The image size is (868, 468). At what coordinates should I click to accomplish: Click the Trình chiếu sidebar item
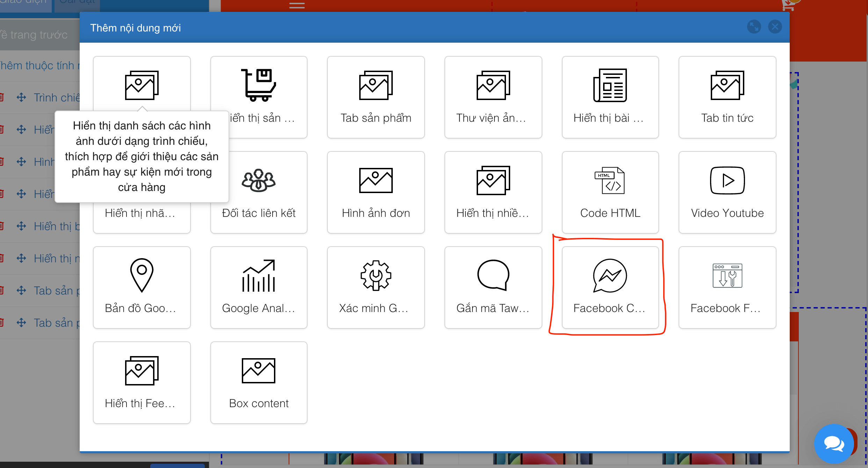tap(56, 98)
